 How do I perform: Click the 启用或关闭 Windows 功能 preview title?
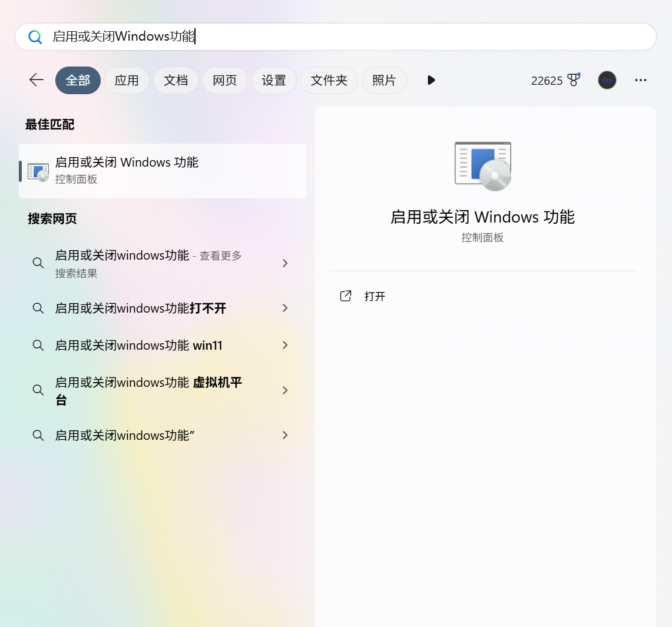coord(482,217)
